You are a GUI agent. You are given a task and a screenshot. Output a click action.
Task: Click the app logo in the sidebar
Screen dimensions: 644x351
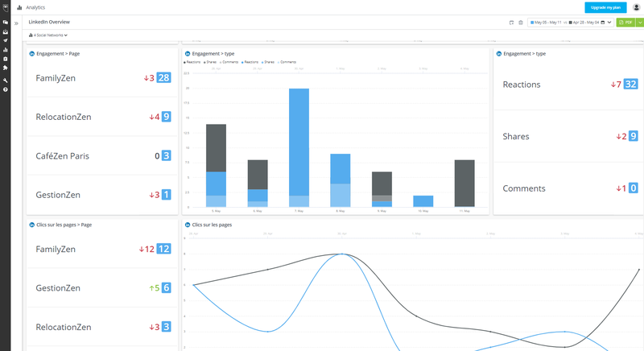6,8
